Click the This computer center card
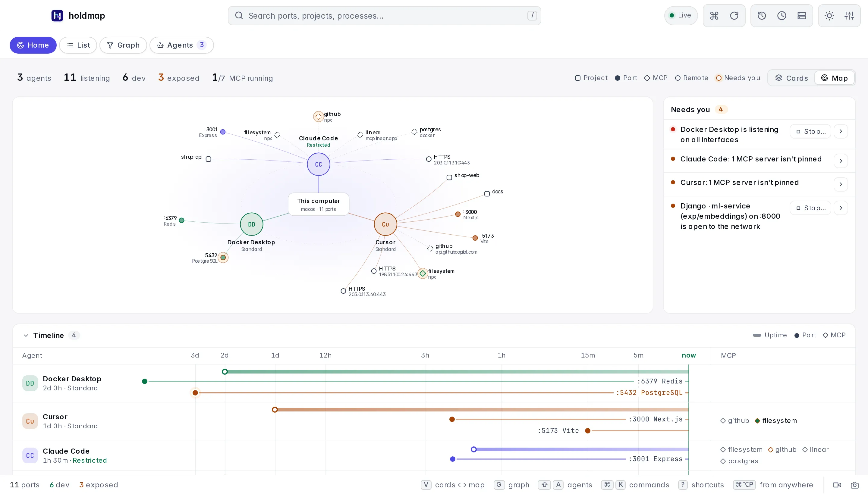The height and width of the screenshot is (494, 868). (x=318, y=204)
